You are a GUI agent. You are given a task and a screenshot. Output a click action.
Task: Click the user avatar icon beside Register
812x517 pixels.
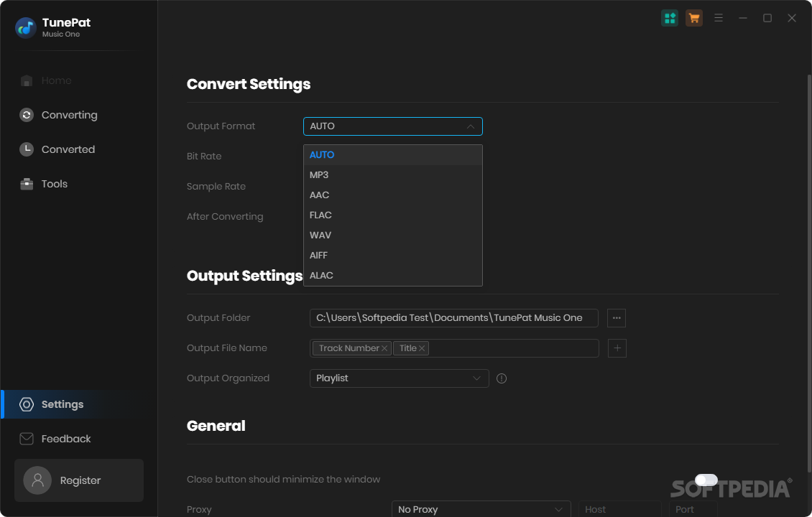[37, 480]
